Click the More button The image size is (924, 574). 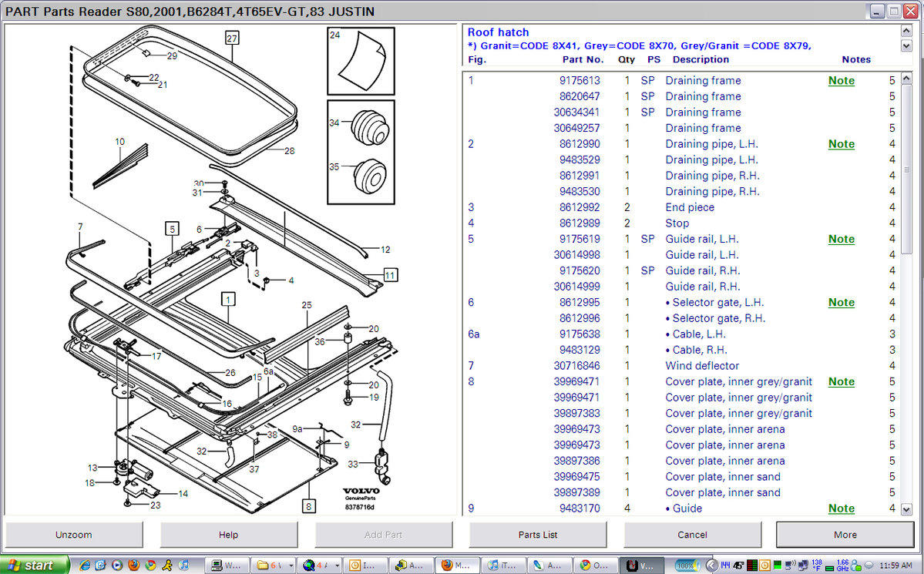(845, 535)
